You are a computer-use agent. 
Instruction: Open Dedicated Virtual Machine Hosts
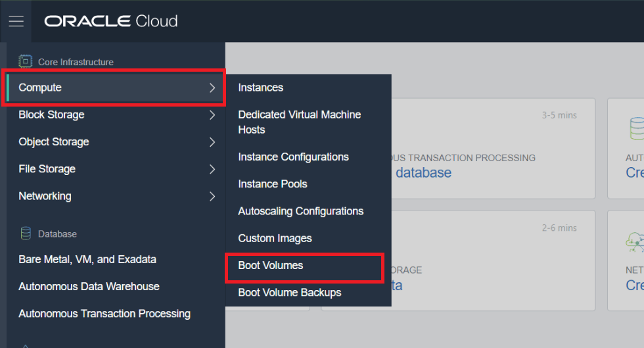[x=300, y=122]
